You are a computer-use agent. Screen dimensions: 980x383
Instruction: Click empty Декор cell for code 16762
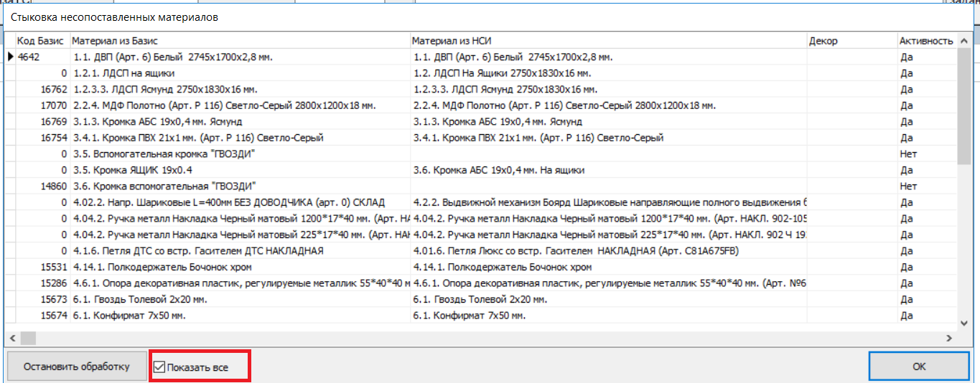tap(851, 90)
